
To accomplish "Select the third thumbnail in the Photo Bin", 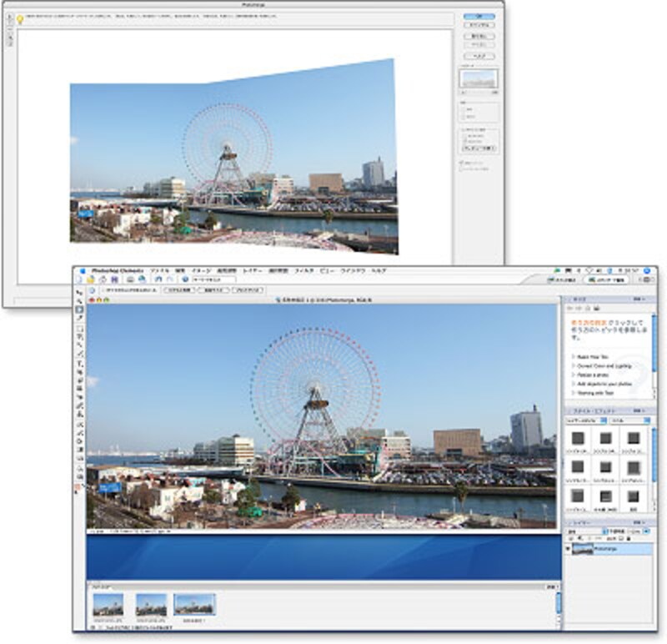I will [194, 604].
